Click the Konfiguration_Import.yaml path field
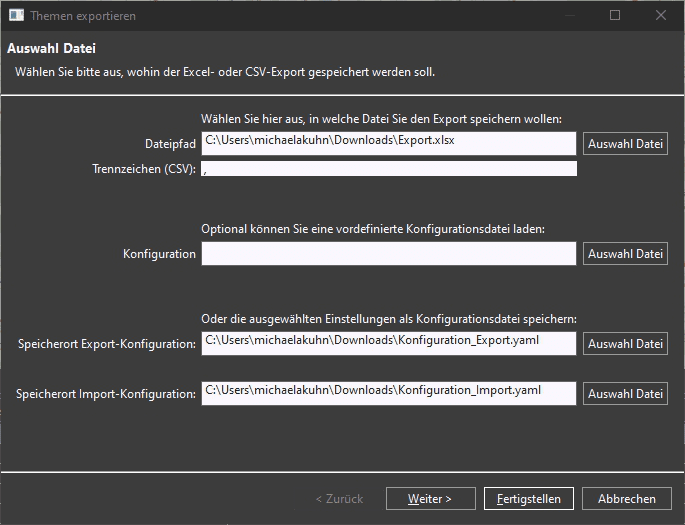This screenshot has height=525, width=685. (x=388, y=393)
